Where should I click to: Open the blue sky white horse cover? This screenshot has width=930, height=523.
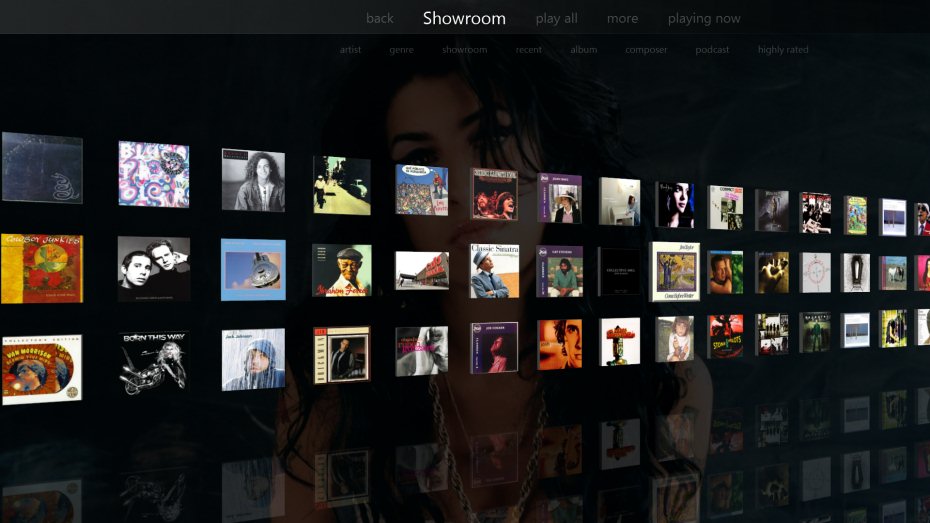point(893,273)
